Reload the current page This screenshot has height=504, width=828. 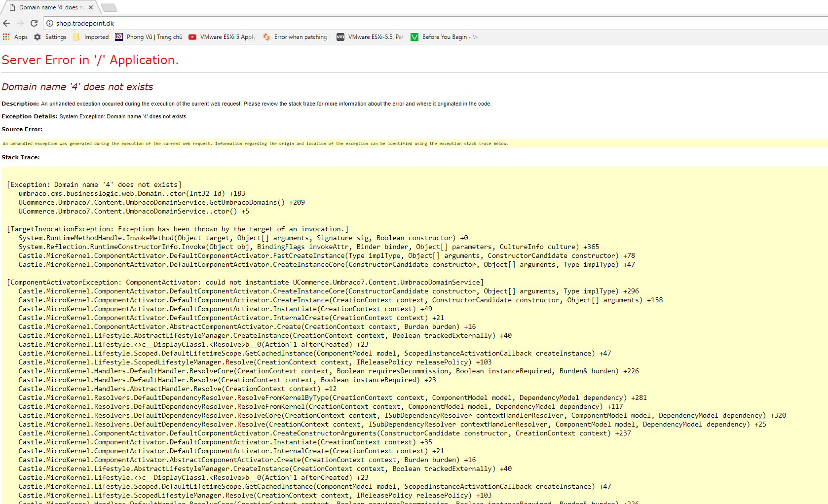tap(34, 23)
